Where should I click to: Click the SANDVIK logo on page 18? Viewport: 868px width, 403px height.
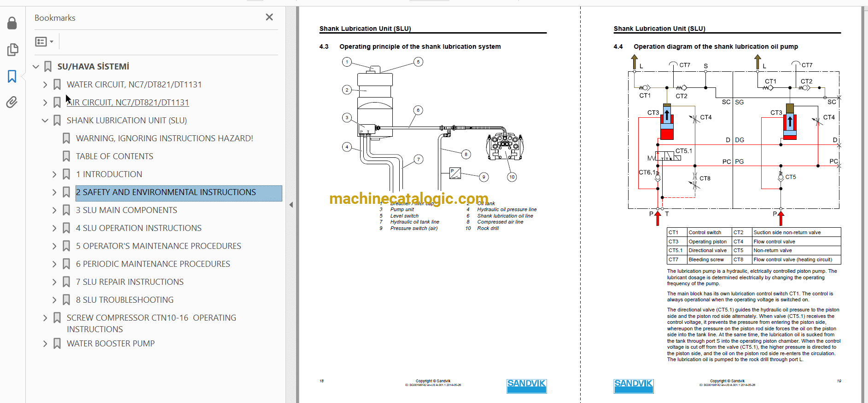point(526,386)
